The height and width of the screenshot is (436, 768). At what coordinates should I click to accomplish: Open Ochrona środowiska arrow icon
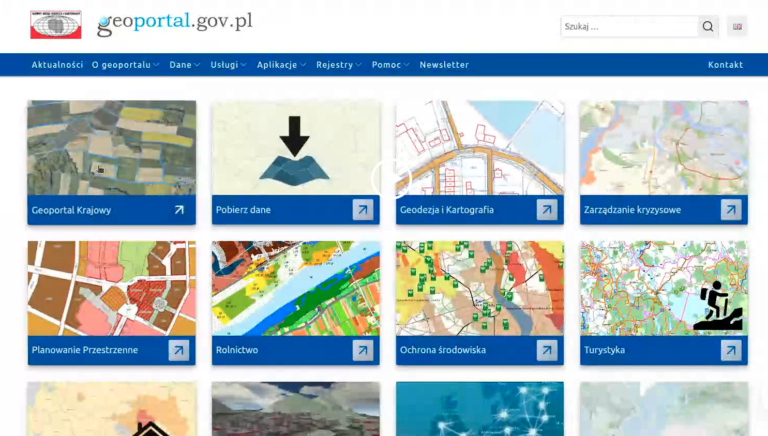[x=547, y=350]
